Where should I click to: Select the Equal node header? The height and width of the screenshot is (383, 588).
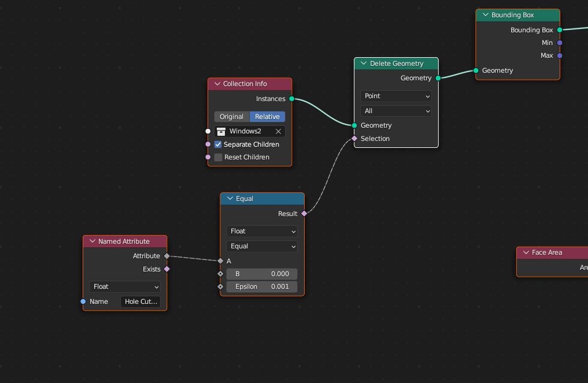[262, 199]
